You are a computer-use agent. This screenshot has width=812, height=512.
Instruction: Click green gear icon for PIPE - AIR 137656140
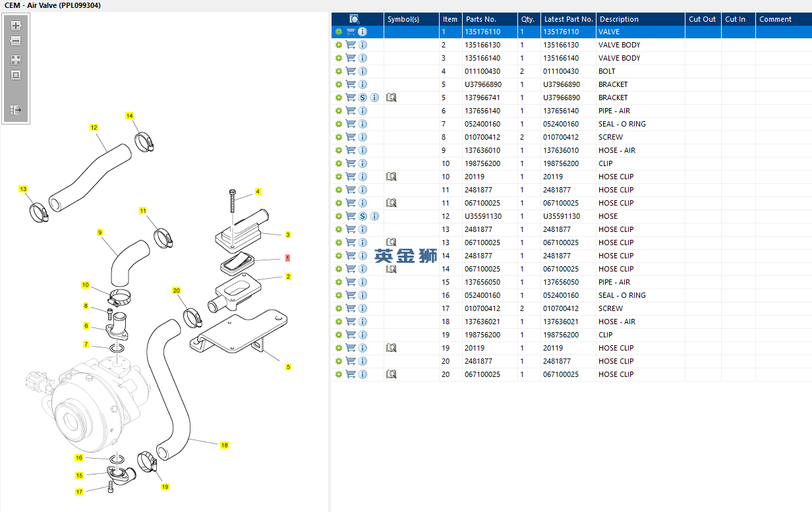pyautogui.click(x=339, y=111)
